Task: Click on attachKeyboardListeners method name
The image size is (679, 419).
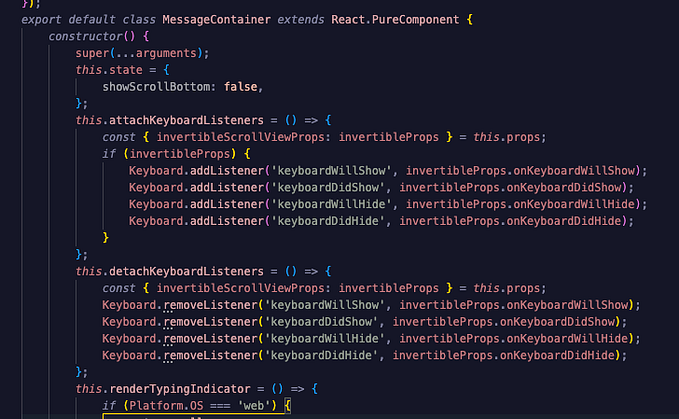Action: click(x=186, y=120)
